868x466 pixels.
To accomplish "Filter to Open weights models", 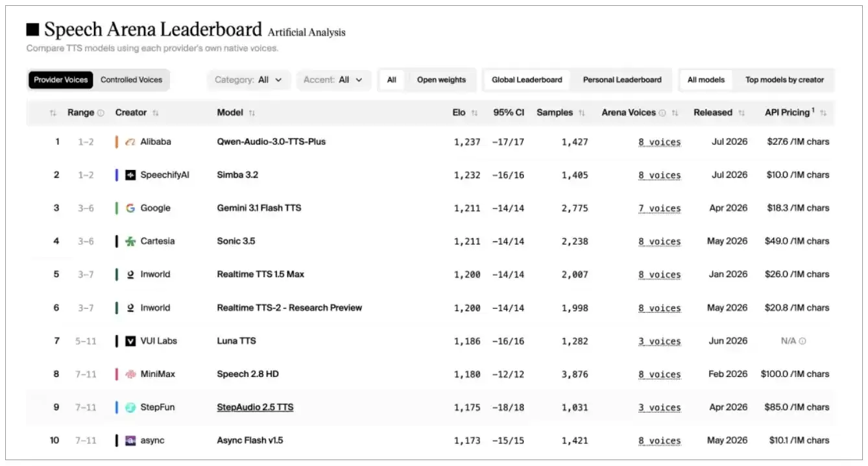I will (x=441, y=80).
